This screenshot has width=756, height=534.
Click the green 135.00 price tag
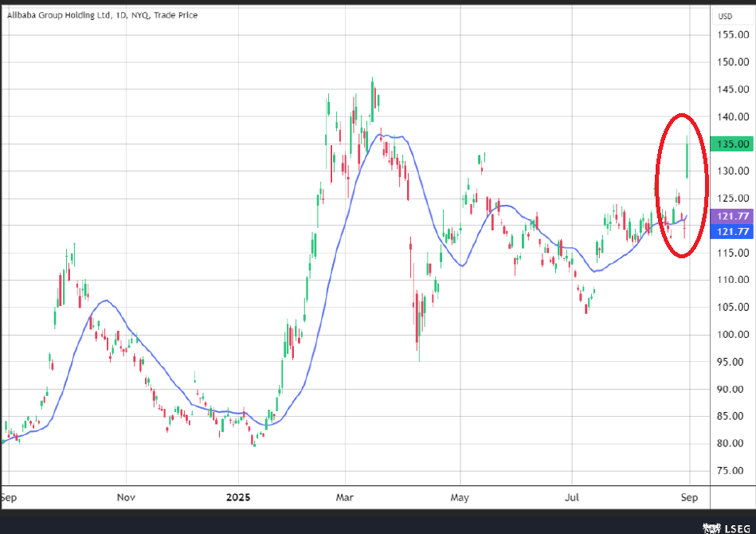[733, 144]
